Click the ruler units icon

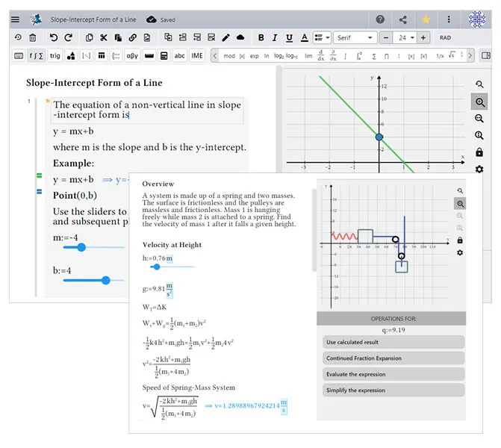[x=149, y=56]
